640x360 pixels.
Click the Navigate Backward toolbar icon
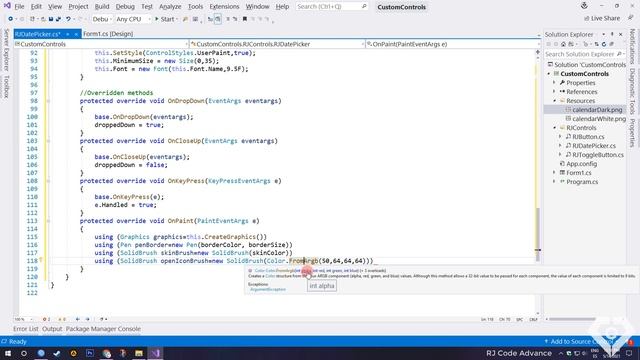tap(11, 19)
